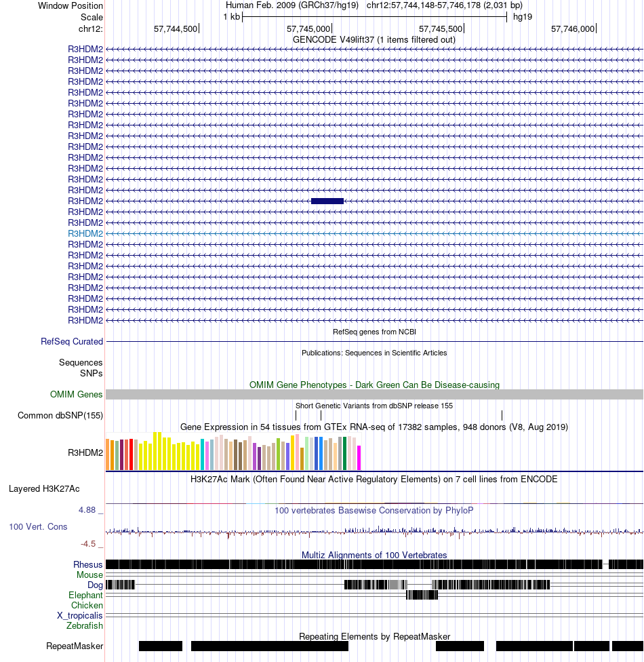Select the leftmost Dog alignment block
This screenshot has height=662, width=644.
pyautogui.click(x=120, y=585)
